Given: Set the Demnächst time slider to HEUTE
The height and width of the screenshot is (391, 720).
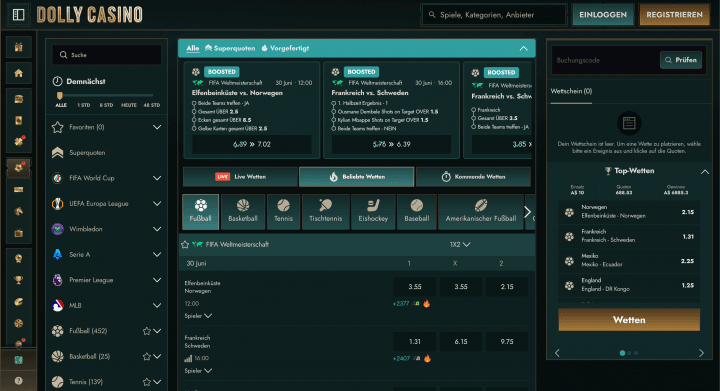Looking at the screenshot, I should 129,105.
